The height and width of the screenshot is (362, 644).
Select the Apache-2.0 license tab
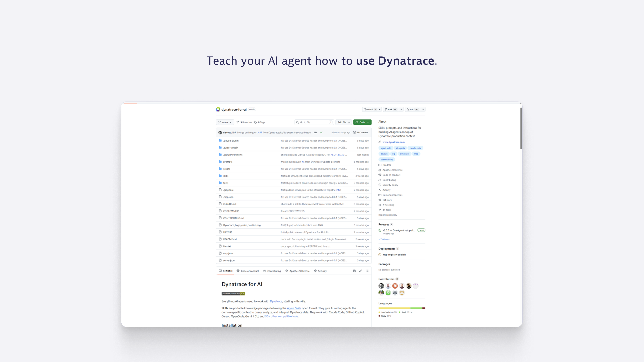(297, 271)
